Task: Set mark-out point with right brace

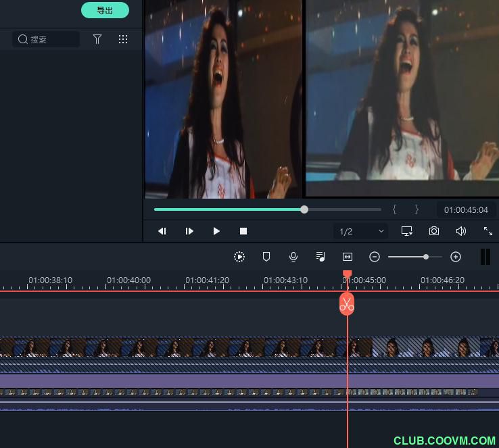Action: [417, 209]
